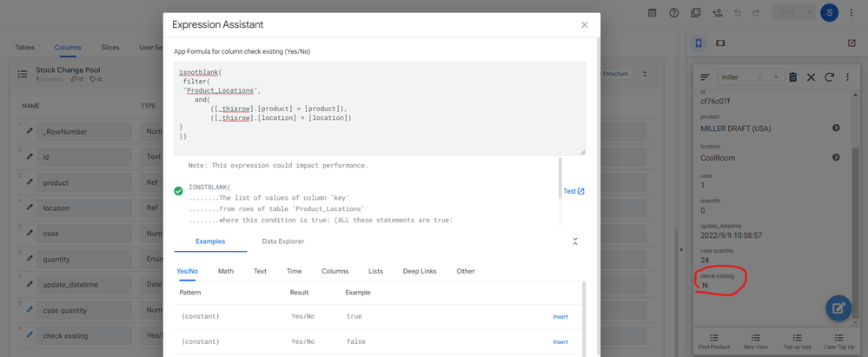Edit the case quantity column pencil icon

[x=30, y=309]
